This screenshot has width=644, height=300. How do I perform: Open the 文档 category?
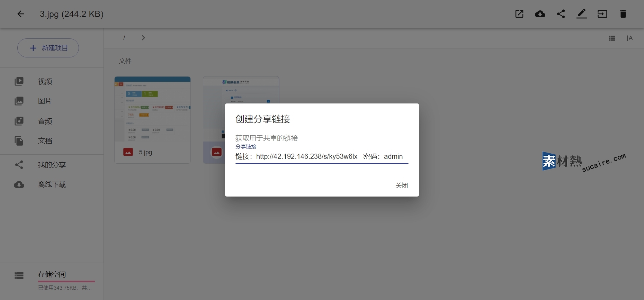[x=45, y=141]
